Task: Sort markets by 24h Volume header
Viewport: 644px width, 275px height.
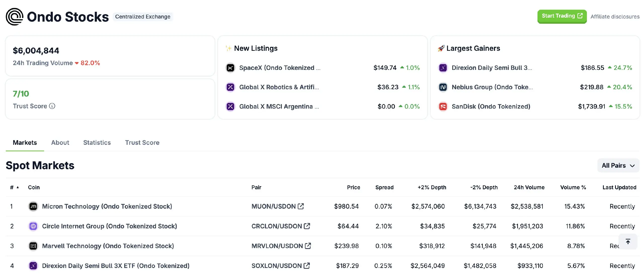Action: (529, 187)
